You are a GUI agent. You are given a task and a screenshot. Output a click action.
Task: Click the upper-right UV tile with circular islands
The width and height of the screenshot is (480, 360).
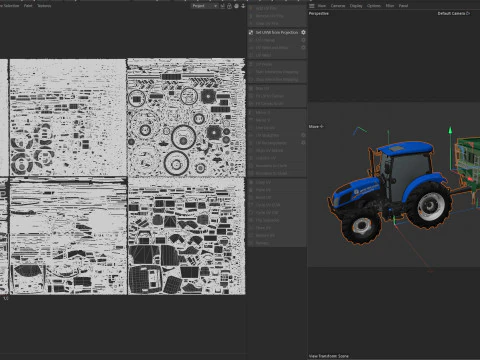click(x=186, y=117)
